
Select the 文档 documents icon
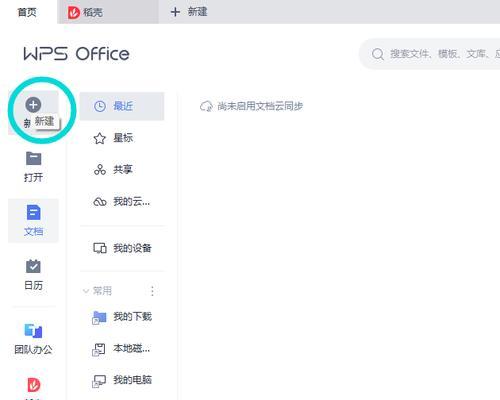point(33,213)
